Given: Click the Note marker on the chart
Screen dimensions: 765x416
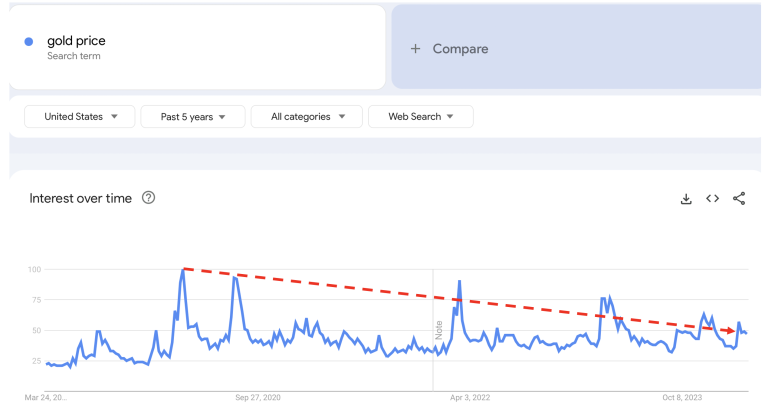Looking at the screenshot, I should [x=438, y=329].
